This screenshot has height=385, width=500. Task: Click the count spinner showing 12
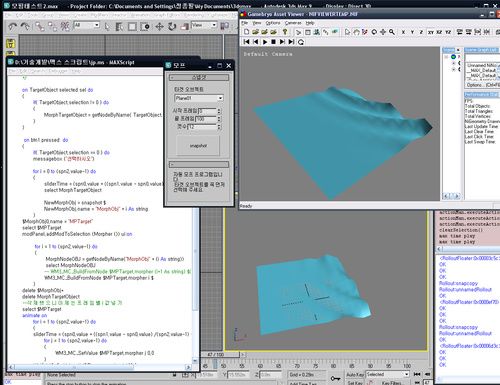pyautogui.click(x=219, y=127)
